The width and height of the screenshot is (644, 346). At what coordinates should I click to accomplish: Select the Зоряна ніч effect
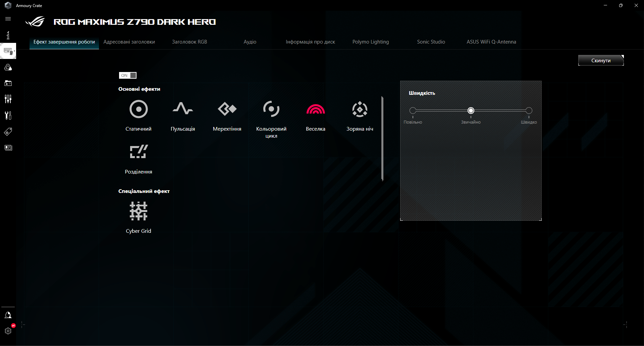tap(360, 109)
